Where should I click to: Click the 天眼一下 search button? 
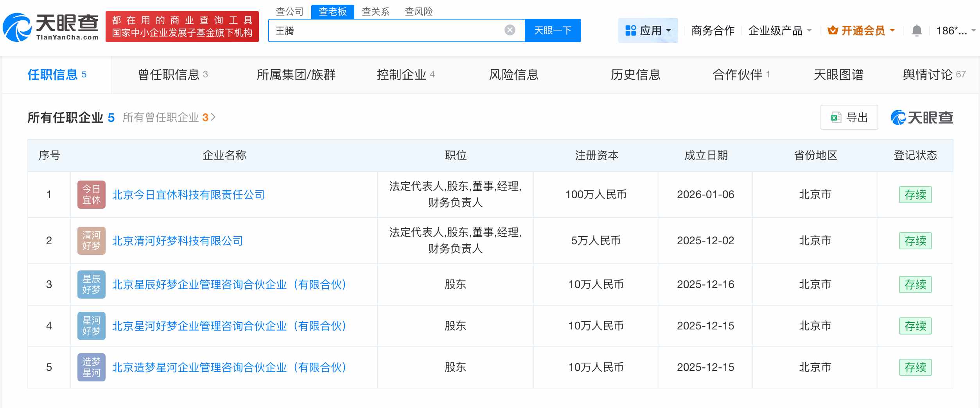(x=553, y=30)
